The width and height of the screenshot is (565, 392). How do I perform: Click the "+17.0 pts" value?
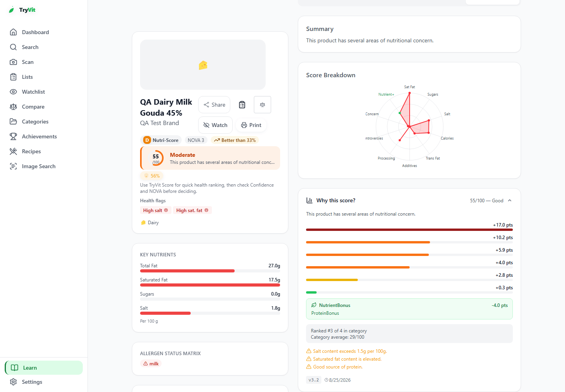(503, 225)
